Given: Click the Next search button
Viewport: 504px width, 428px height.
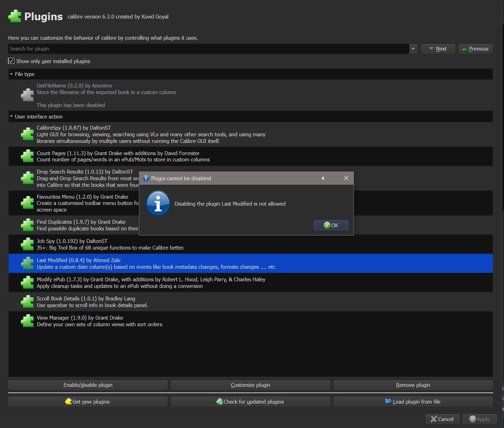Looking at the screenshot, I should 438,49.
